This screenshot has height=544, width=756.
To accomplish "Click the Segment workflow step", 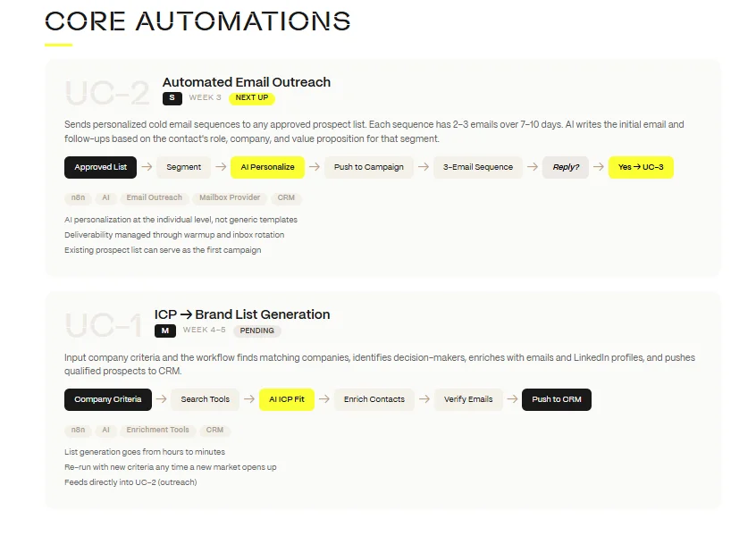I will (184, 167).
